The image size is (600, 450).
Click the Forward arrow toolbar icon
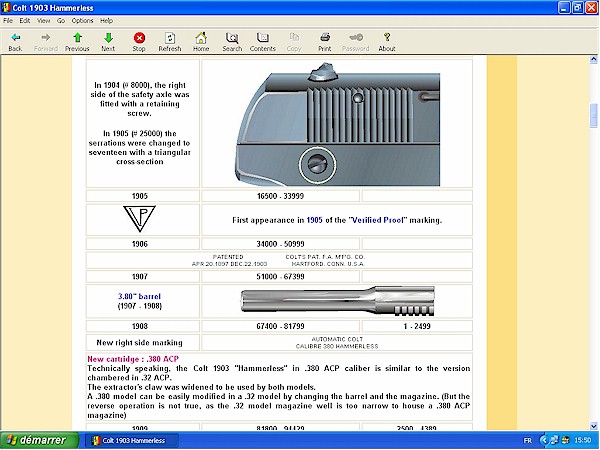[x=46, y=38]
